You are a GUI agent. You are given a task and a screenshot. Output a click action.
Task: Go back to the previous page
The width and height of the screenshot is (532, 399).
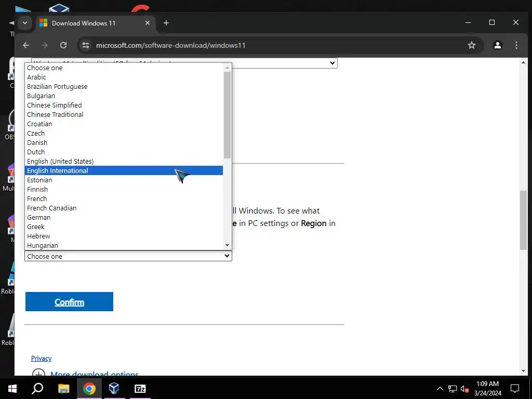[26, 45]
